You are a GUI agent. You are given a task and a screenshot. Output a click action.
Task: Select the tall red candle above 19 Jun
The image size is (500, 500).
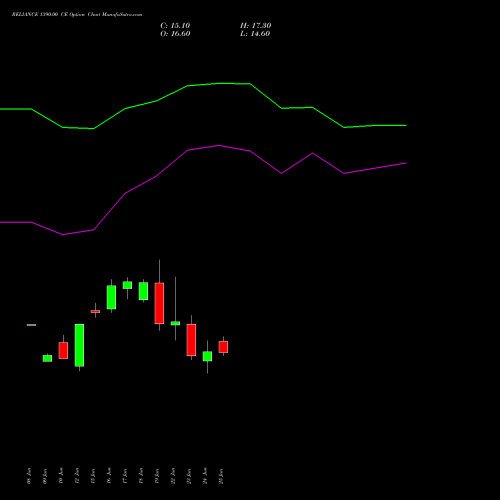159,303
